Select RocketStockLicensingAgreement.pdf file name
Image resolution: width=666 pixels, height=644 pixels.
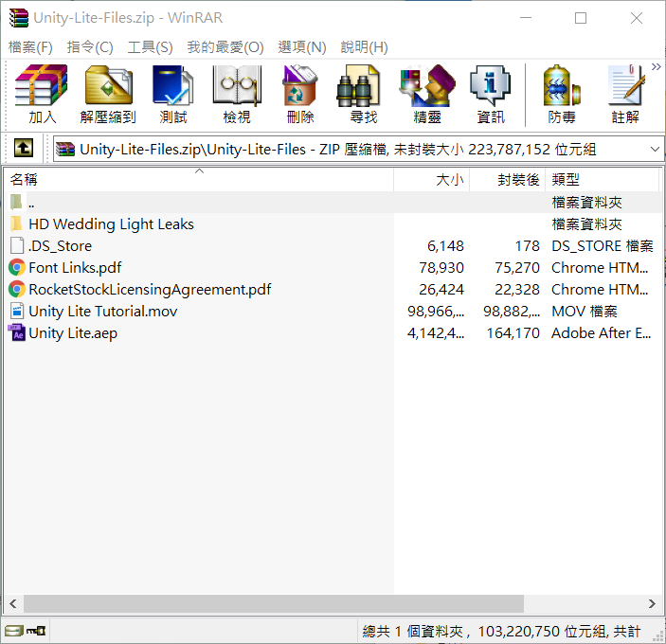150,290
